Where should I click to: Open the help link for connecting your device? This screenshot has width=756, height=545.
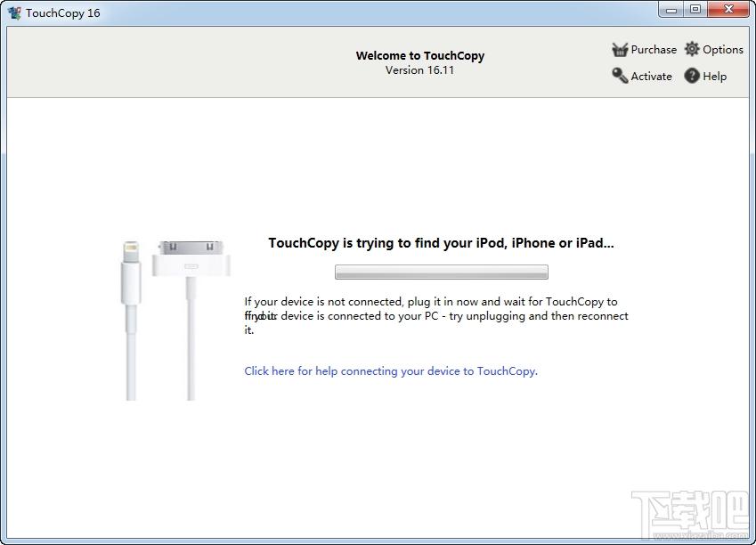point(391,371)
